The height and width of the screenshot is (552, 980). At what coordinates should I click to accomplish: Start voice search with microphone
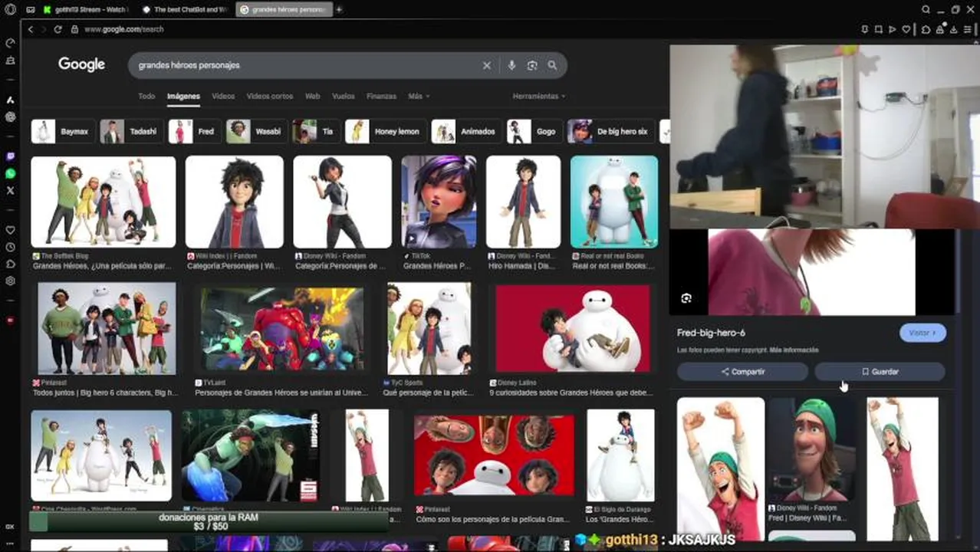pyautogui.click(x=511, y=66)
